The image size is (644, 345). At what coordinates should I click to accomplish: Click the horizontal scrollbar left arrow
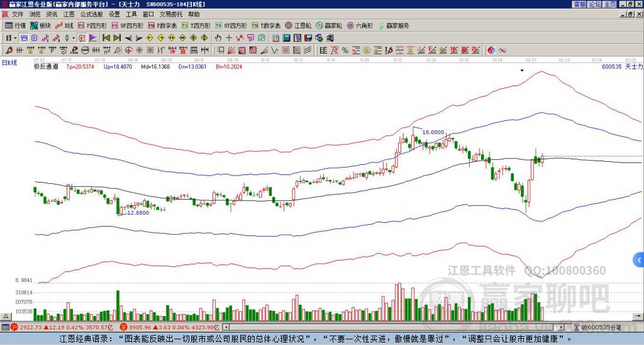(x=226, y=327)
